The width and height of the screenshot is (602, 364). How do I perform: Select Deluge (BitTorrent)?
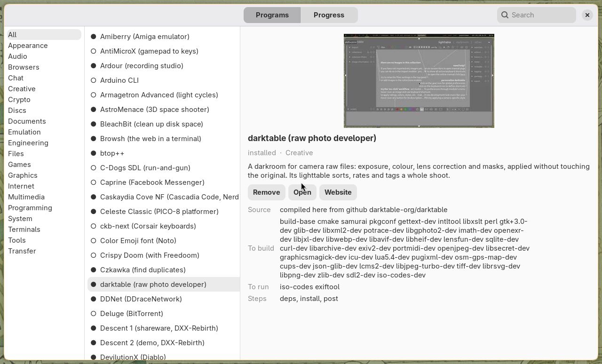[x=163, y=314]
